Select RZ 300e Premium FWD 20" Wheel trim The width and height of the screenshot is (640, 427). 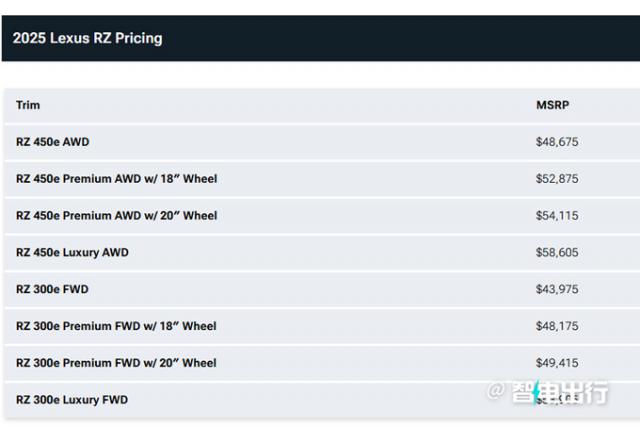pos(116,363)
